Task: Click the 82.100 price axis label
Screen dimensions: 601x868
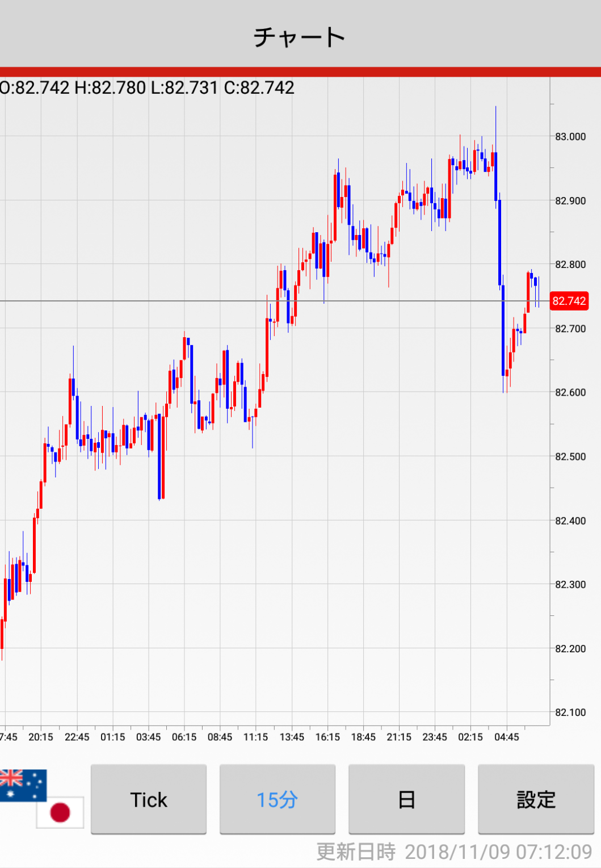Action: point(570,712)
